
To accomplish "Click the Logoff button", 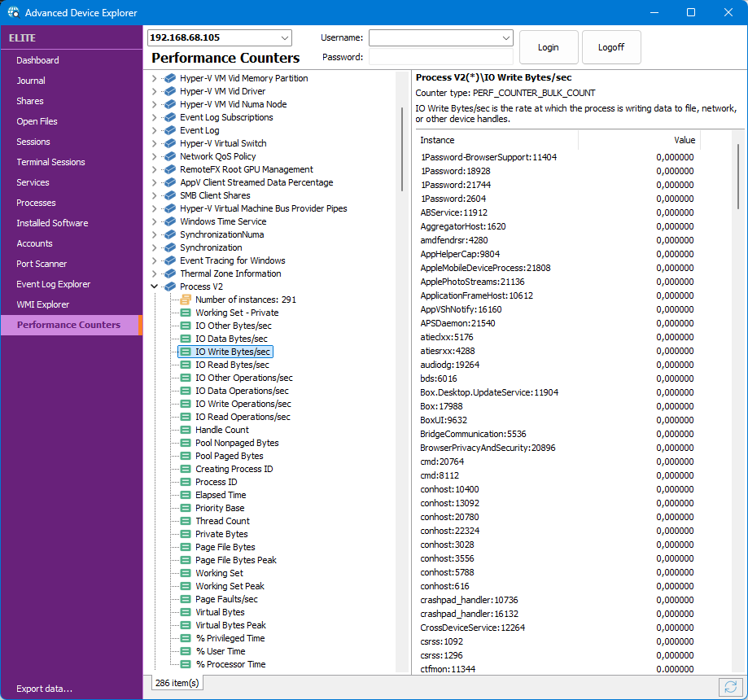I will click(611, 47).
